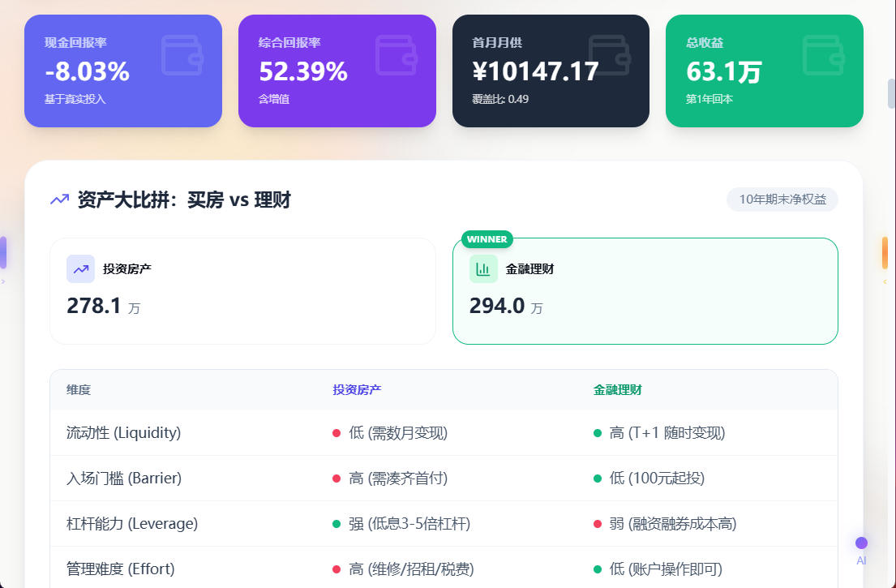Image resolution: width=896 pixels, height=588 pixels.
Task: Click the red dot beside 高 (需凑齐首付)
Action: pyautogui.click(x=337, y=479)
